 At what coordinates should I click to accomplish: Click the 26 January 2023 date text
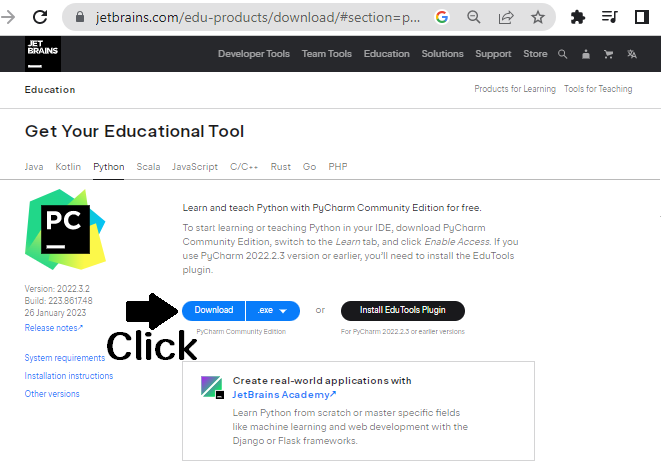pos(55,313)
